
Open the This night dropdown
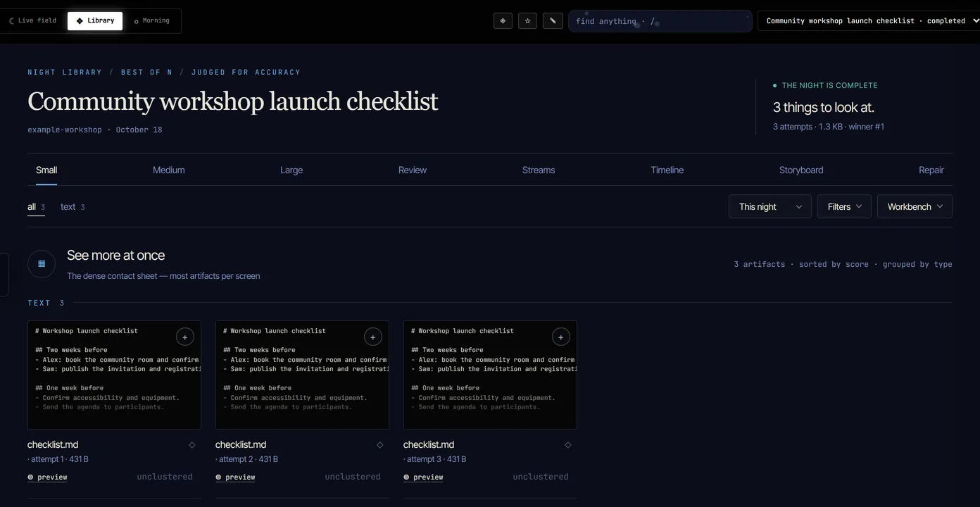(x=770, y=206)
